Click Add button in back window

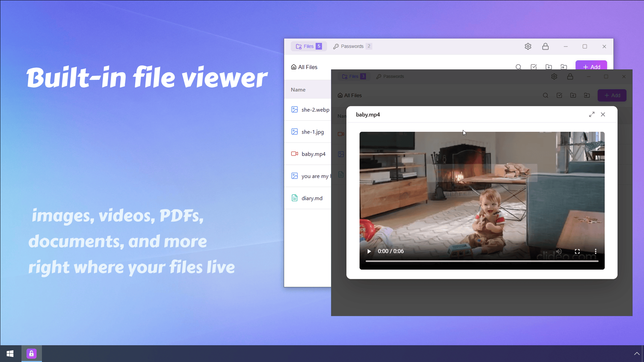point(591,65)
